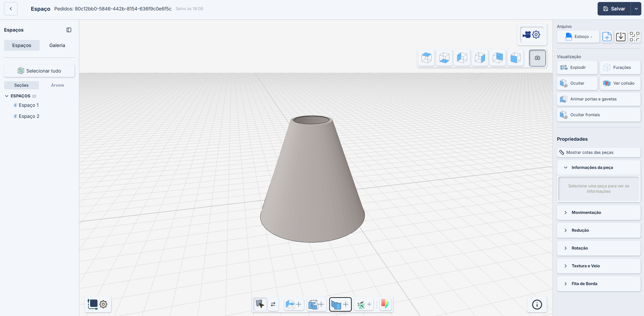Toggle Ocultar frontais visibility
This screenshot has height=316, width=644.
[x=598, y=115]
